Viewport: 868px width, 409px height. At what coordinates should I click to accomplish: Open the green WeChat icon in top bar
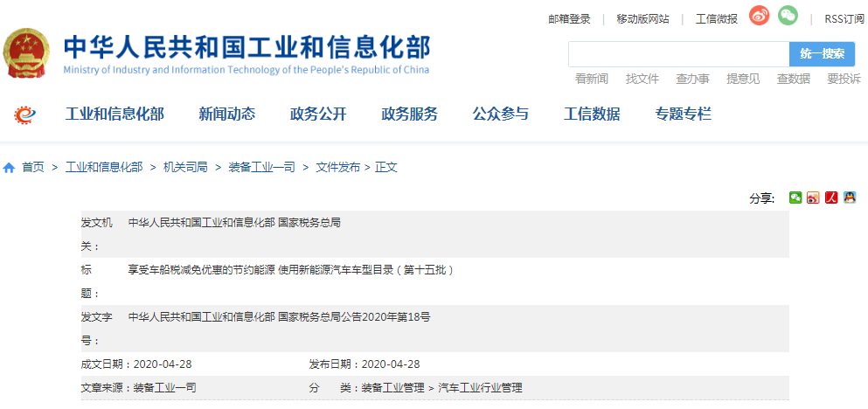pos(788,17)
